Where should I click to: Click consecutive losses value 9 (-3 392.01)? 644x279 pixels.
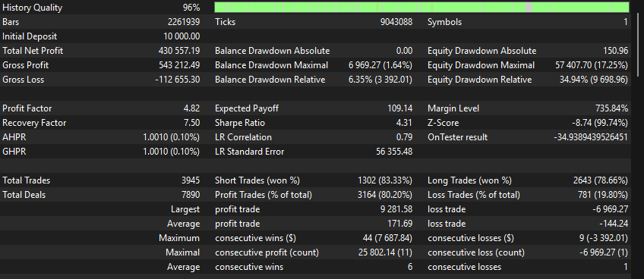[603, 238]
